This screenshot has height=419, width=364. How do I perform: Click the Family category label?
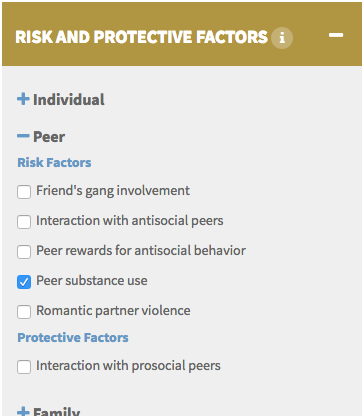[x=56, y=412]
